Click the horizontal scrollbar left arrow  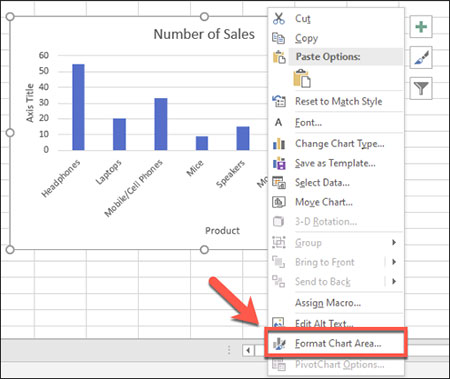(x=248, y=350)
